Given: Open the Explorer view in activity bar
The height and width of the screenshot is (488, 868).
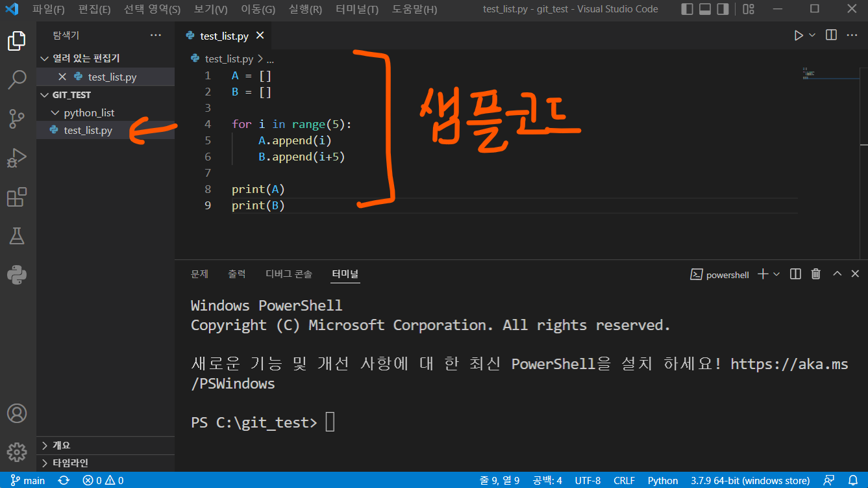Looking at the screenshot, I should tap(17, 42).
